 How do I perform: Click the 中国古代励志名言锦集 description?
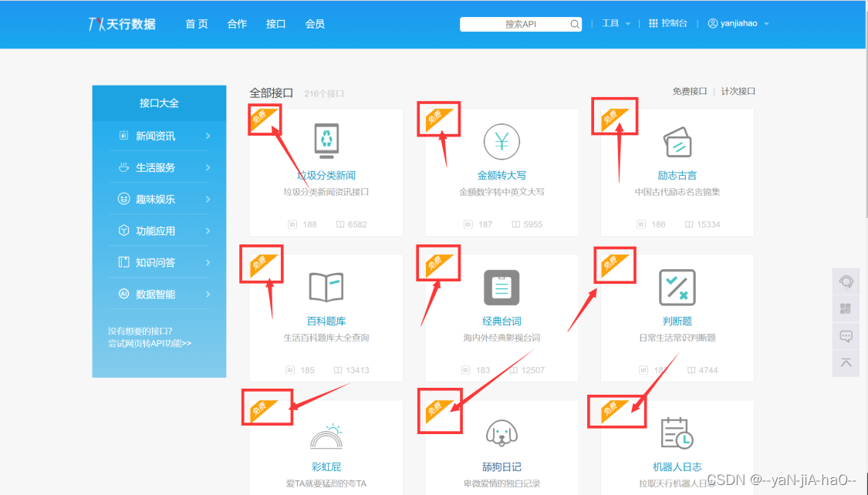[677, 192]
